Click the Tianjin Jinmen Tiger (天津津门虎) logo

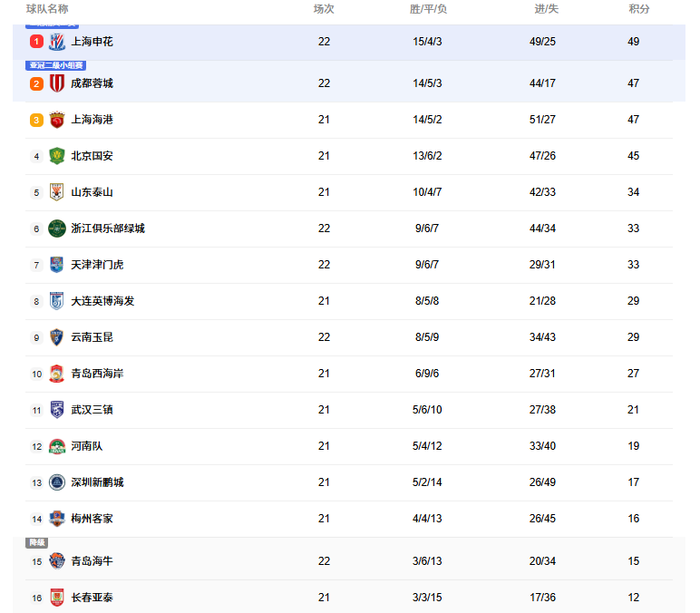tap(57, 265)
